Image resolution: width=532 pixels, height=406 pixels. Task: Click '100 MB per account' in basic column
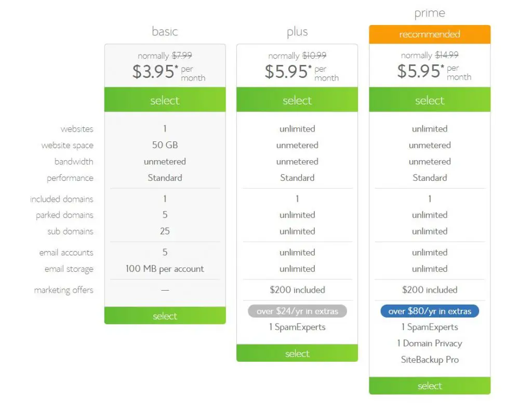[x=165, y=269]
